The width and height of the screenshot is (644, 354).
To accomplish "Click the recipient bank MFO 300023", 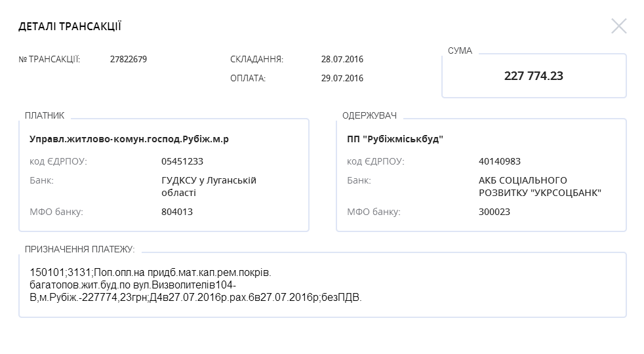I will 494,212.
